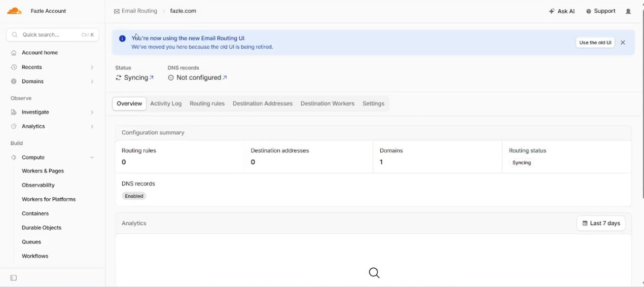The width and height of the screenshot is (644, 287).
Task: Click the Ask AI button
Action: [x=562, y=11]
